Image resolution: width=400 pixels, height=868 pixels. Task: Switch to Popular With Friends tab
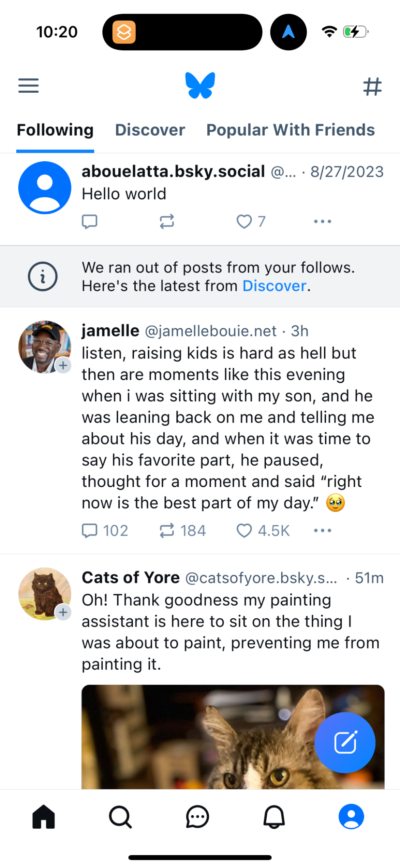point(290,130)
